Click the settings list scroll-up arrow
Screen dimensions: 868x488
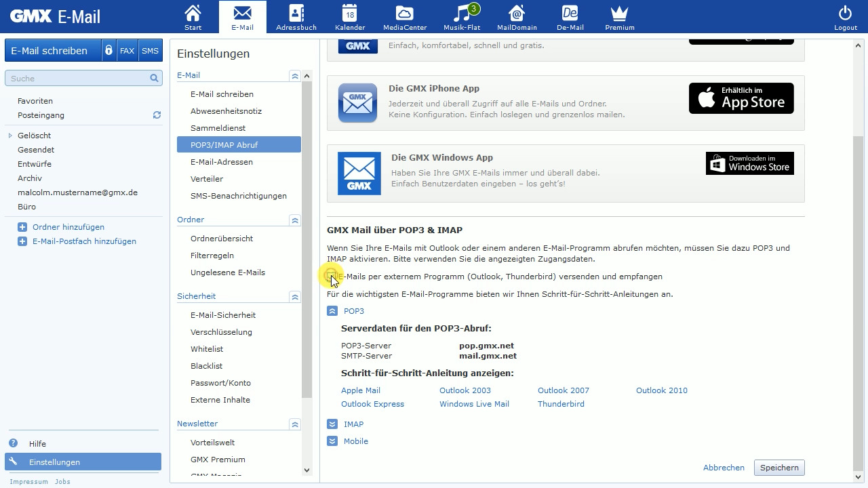[307, 76]
